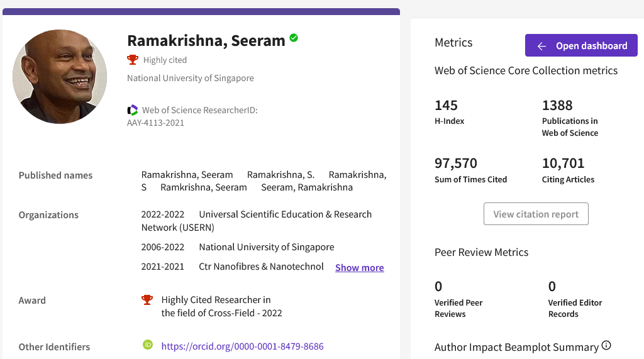Image resolution: width=644 pixels, height=359 pixels.
Task: Click the Open dashboard button
Action: pos(581,46)
